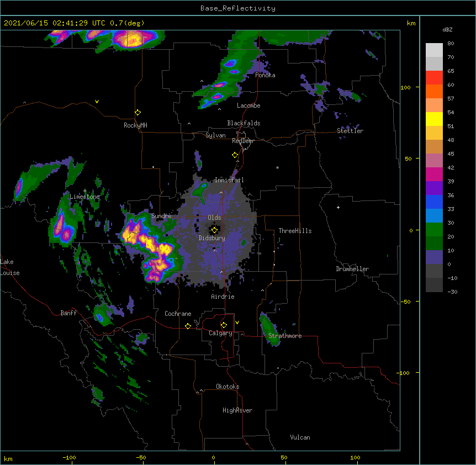Image resolution: width=476 pixels, height=465 pixels.
Task: Click the yellow v marker northwest of RockyMH
Action: tap(97, 102)
